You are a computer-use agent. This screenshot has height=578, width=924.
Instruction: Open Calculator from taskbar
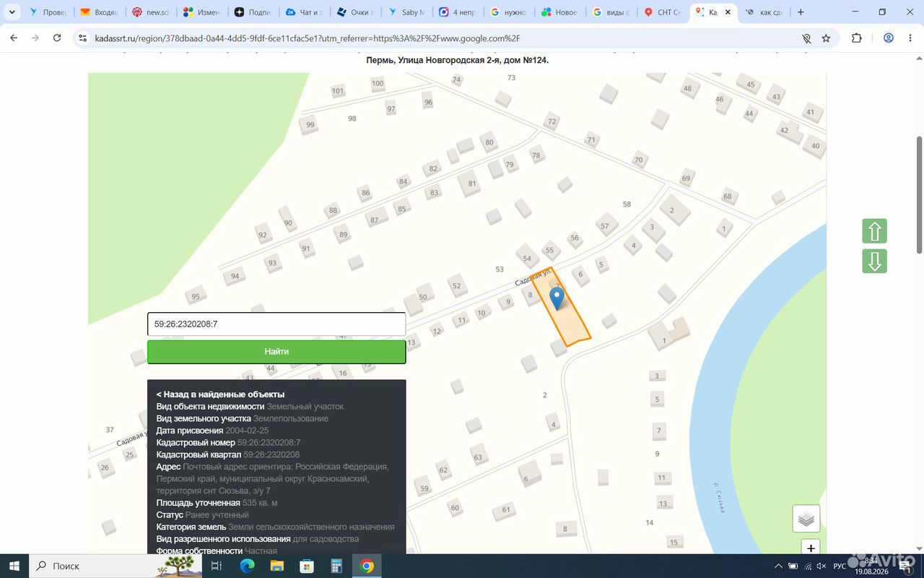pos(336,566)
